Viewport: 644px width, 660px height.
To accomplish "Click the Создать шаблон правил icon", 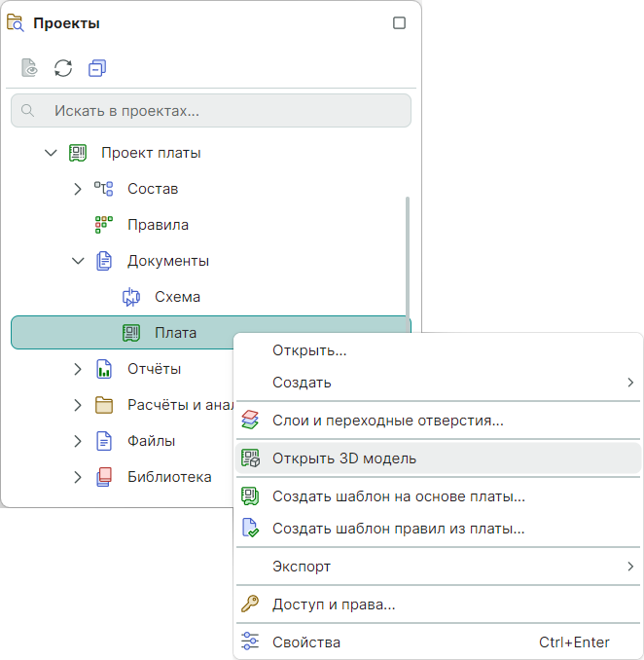I will [x=251, y=530].
